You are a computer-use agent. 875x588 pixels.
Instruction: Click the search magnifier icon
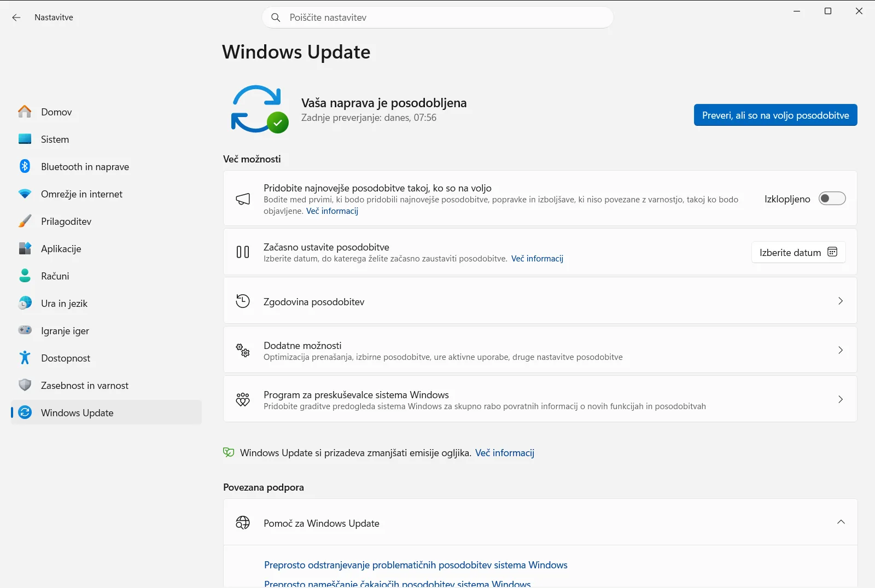point(276,18)
